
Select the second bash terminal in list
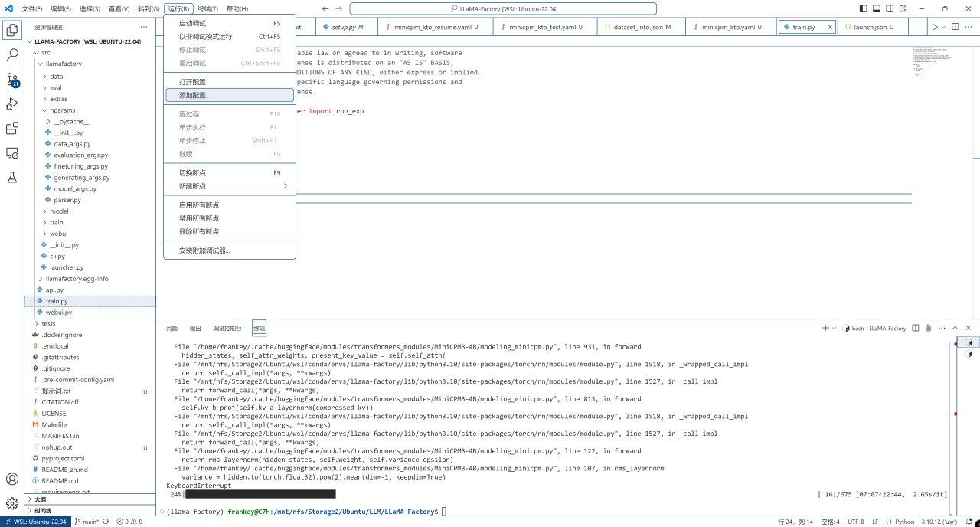(x=969, y=355)
